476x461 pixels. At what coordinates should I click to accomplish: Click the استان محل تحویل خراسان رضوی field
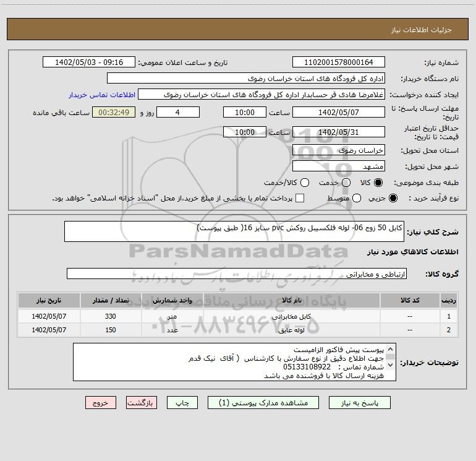pyautogui.click(x=339, y=150)
